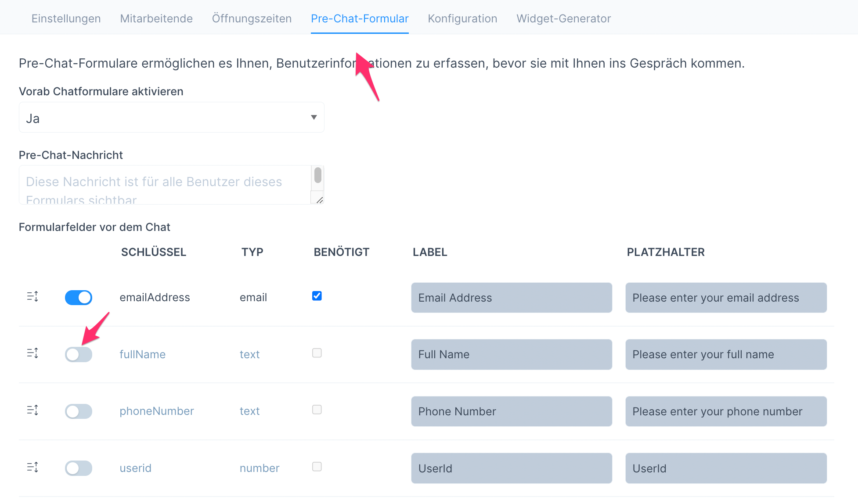Image resolution: width=858 pixels, height=504 pixels.
Task: Switch to the Konfiguration tab
Action: 462,18
